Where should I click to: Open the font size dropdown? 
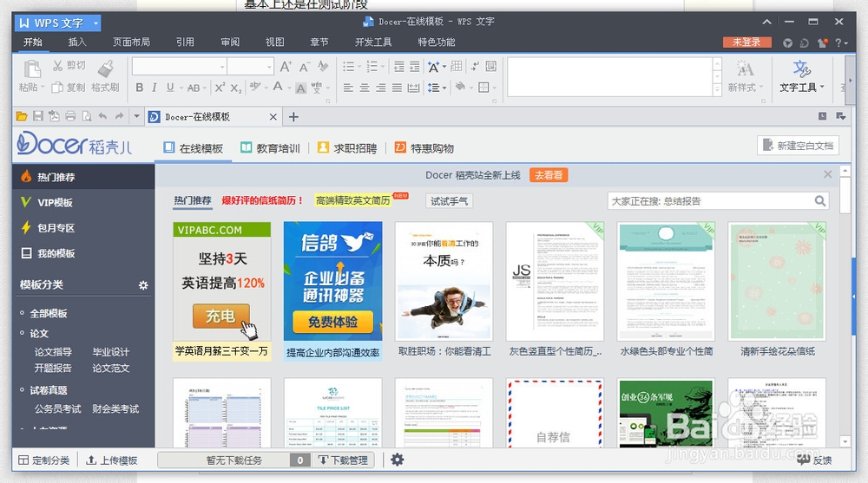click(x=270, y=67)
